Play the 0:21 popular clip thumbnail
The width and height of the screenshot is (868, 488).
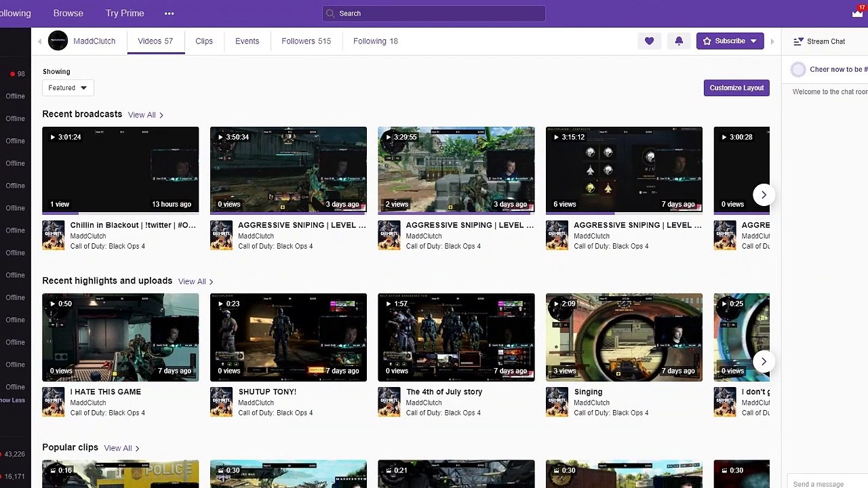456,474
